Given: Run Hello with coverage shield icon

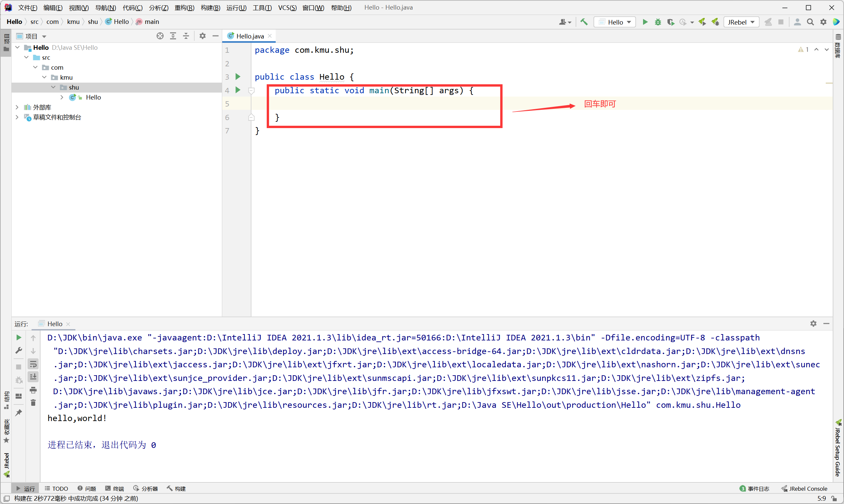Looking at the screenshot, I should [x=671, y=22].
